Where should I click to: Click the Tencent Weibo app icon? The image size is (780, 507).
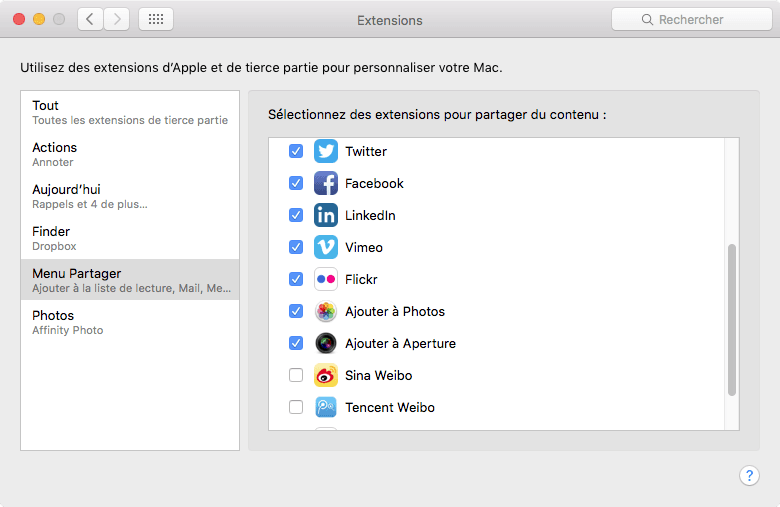pyautogui.click(x=326, y=407)
